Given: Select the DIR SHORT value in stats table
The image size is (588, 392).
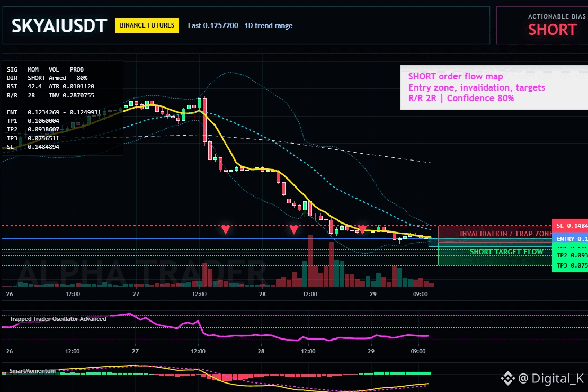Looking at the screenshot, I should click(37, 78).
